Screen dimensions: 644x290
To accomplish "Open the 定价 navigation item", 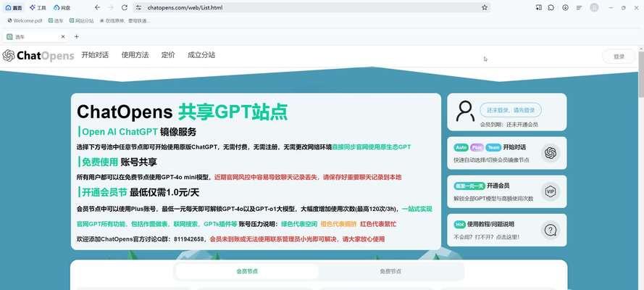I will [168, 55].
